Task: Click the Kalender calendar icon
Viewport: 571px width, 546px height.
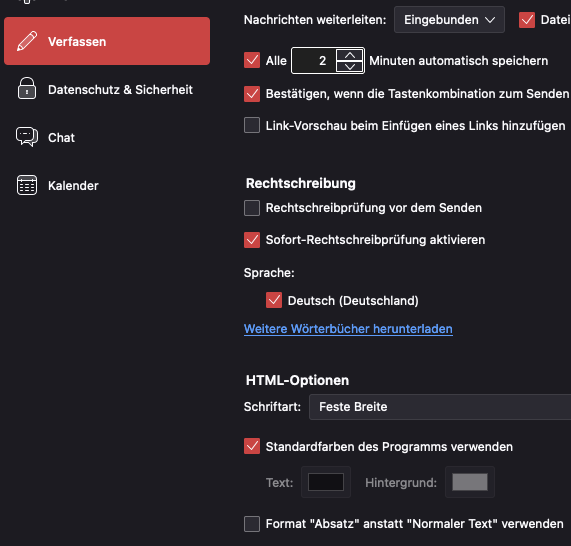Action: [x=27, y=185]
